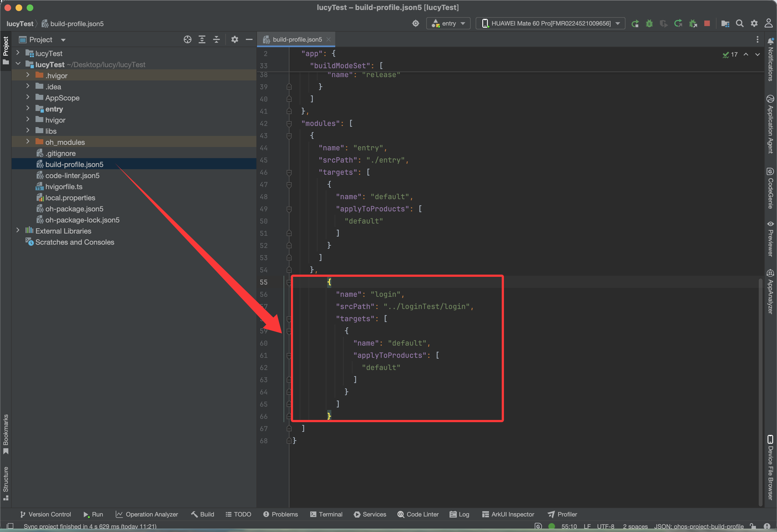Open the Terminal tool window tab
The height and width of the screenshot is (532, 777).
click(x=326, y=514)
